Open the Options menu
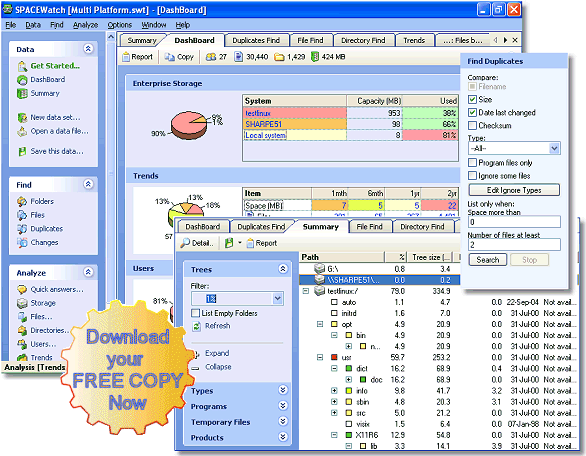 [120, 25]
